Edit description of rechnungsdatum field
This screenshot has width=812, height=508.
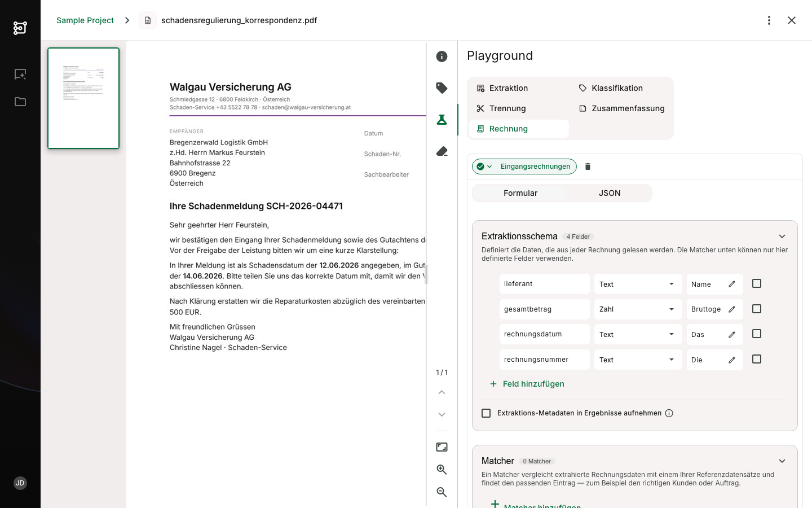(x=732, y=334)
